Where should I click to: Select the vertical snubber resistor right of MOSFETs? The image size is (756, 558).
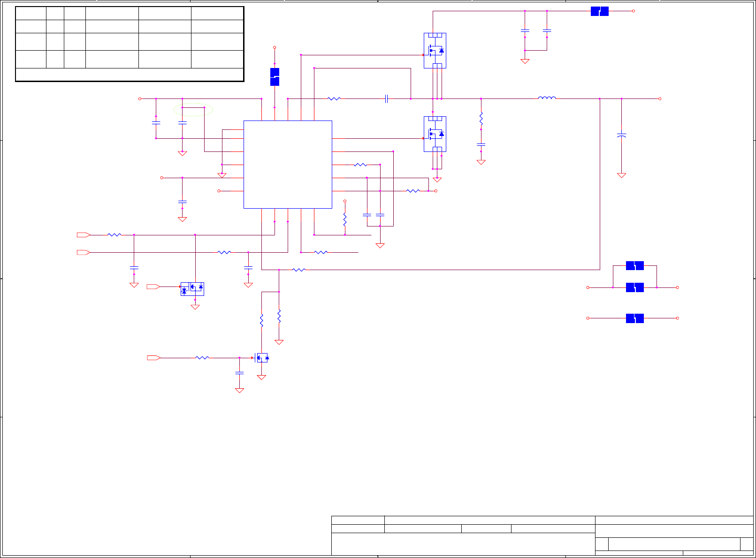pyautogui.click(x=481, y=119)
